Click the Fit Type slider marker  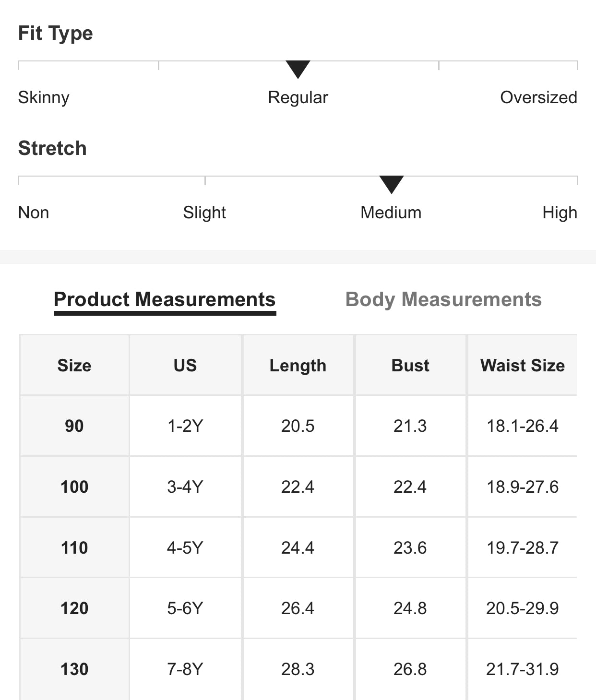(x=298, y=69)
